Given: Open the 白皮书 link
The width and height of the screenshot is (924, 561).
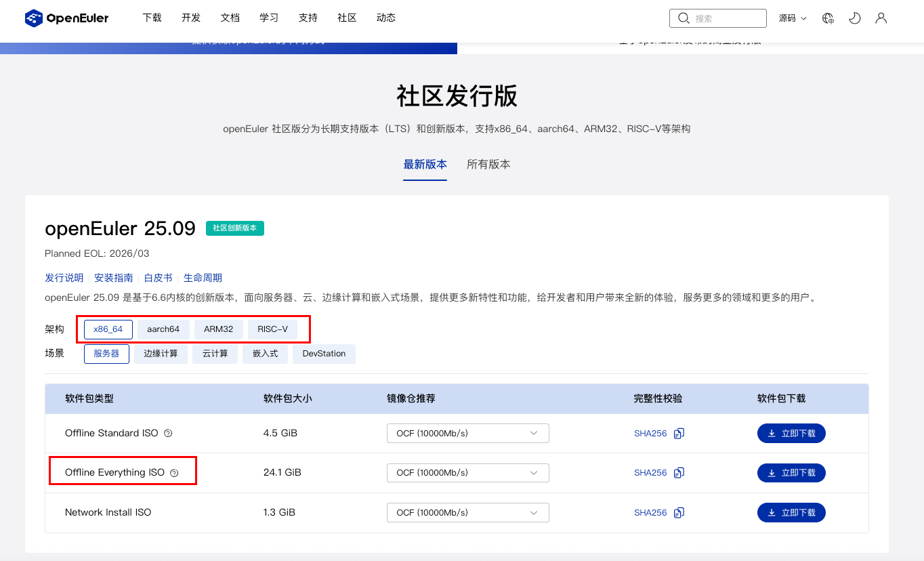Looking at the screenshot, I should coord(159,278).
